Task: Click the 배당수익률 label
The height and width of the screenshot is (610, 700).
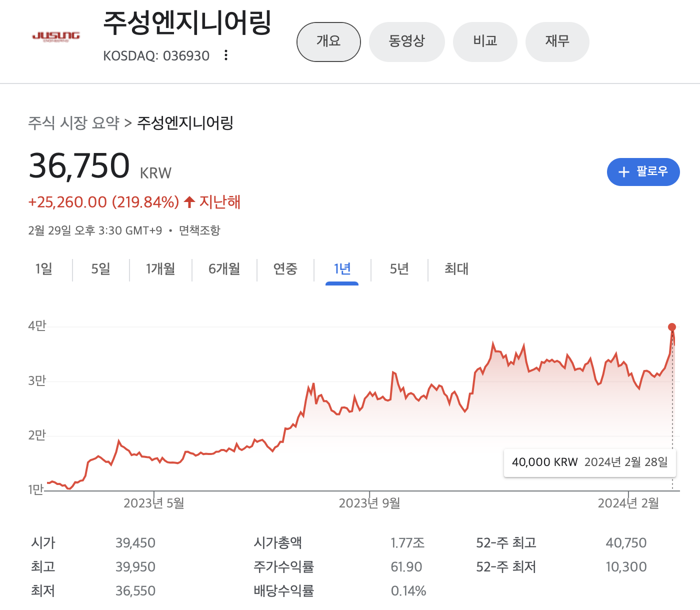Action: (284, 591)
